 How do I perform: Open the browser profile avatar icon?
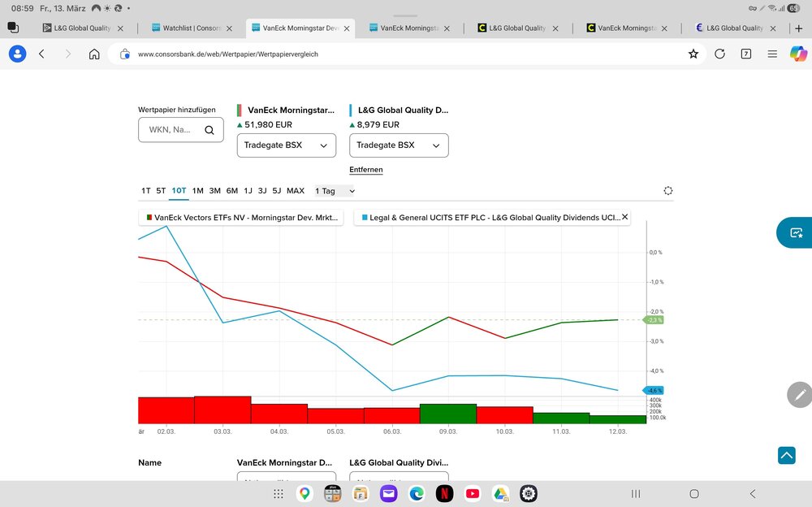coord(17,54)
